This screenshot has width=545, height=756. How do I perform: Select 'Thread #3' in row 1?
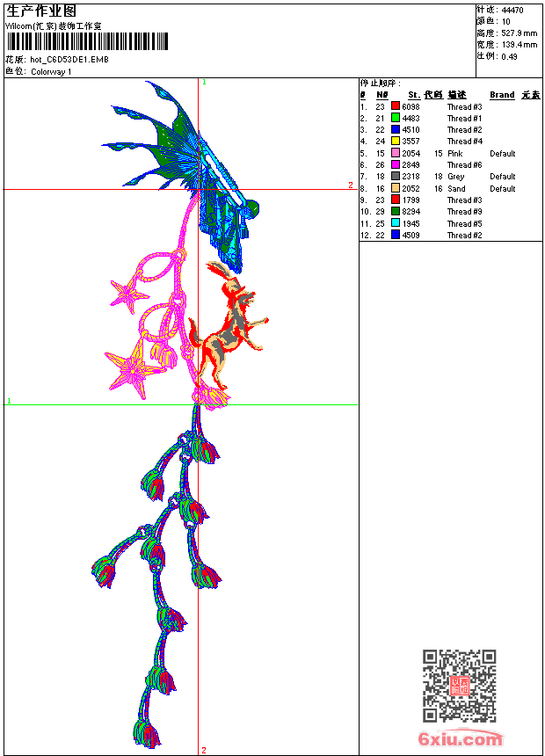464,106
